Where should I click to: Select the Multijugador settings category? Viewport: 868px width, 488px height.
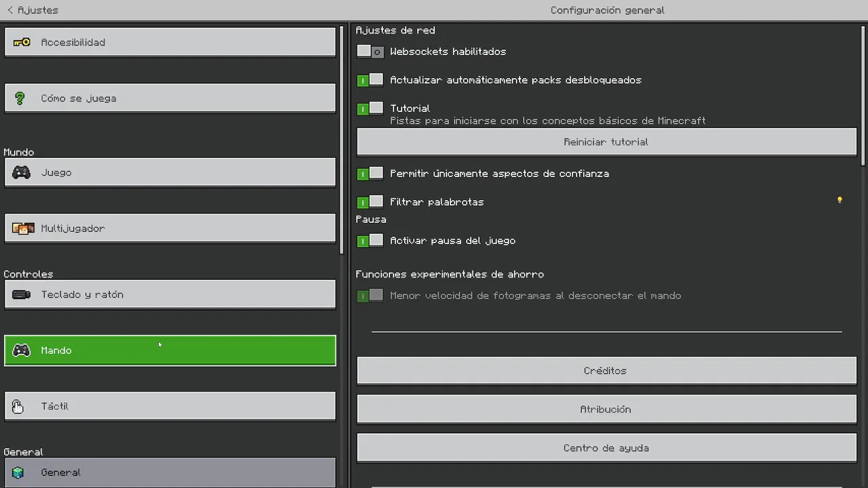point(170,228)
